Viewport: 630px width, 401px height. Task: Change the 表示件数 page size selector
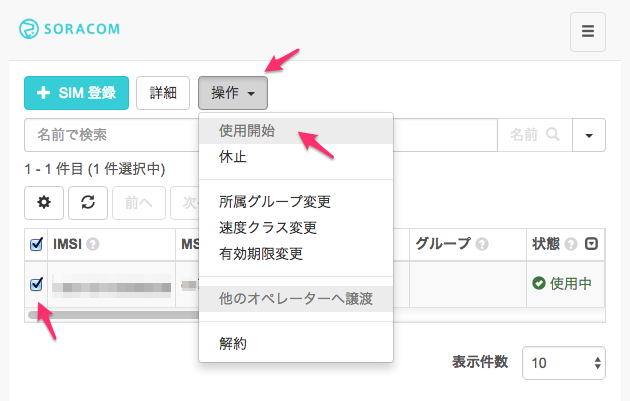(564, 364)
